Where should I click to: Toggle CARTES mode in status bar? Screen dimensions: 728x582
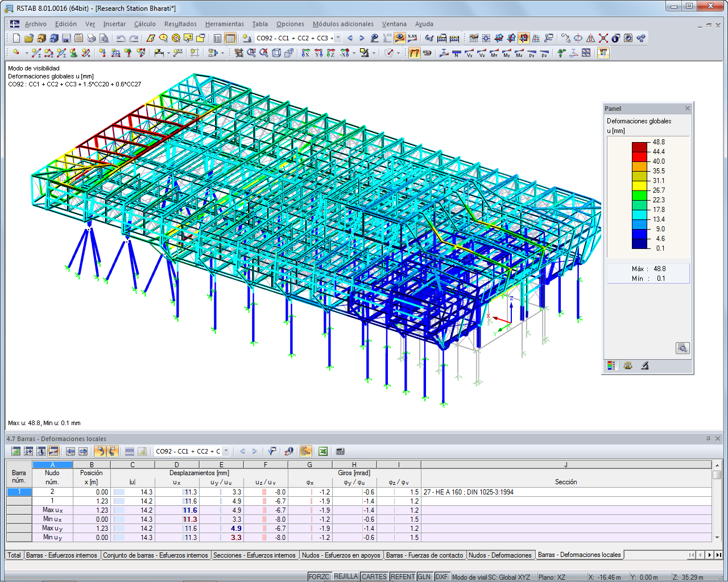click(x=374, y=577)
